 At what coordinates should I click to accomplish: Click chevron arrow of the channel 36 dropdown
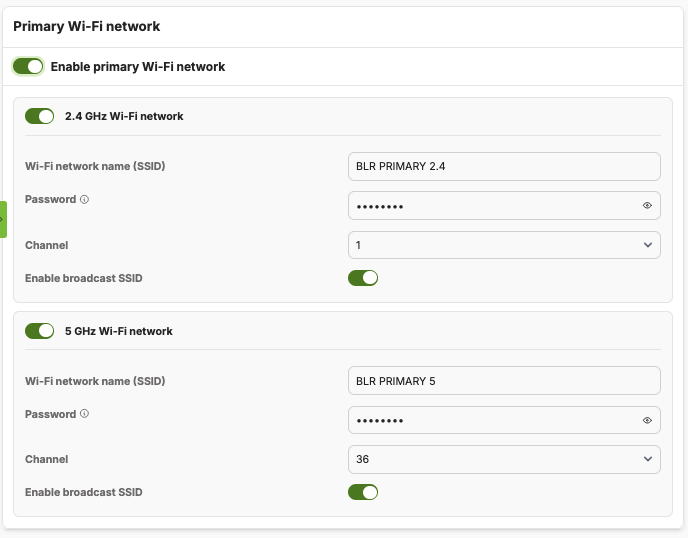tap(648, 459)
